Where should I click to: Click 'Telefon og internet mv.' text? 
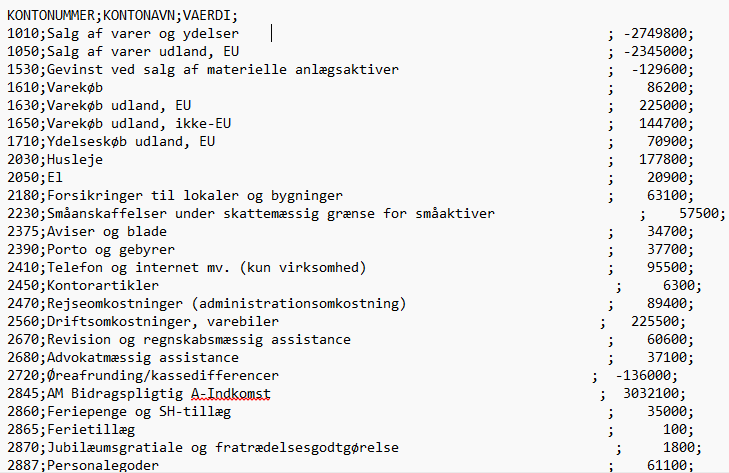point(139,268)
